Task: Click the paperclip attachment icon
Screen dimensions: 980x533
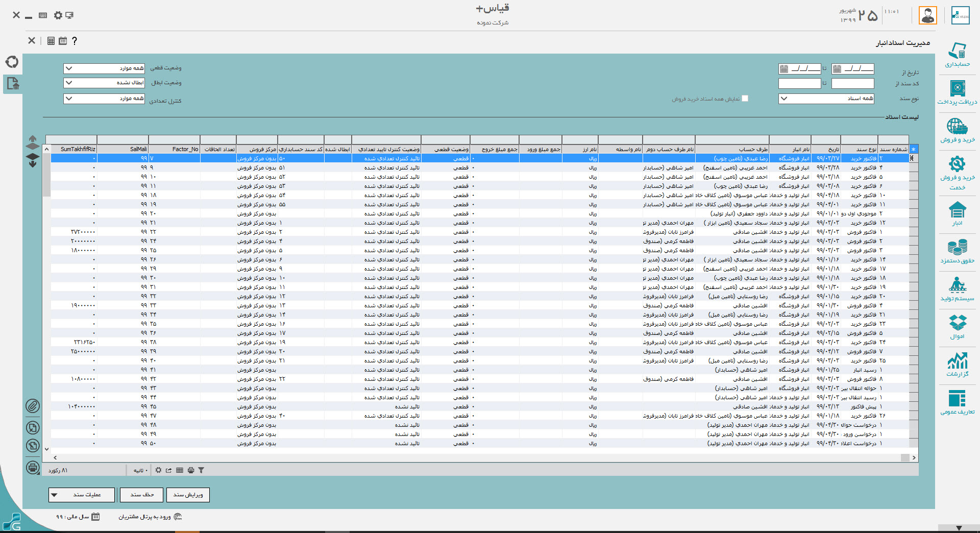Action: [x=33, y=406]
